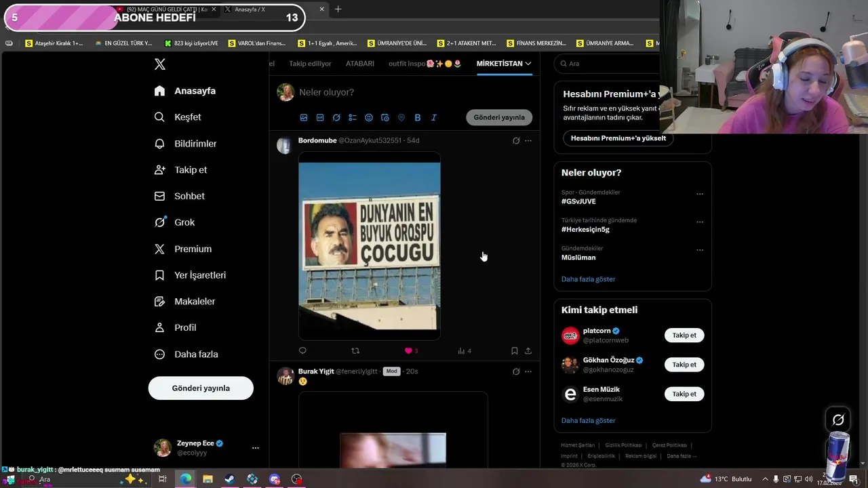
Task: Open the GIF picker icon
Action: 320,117
